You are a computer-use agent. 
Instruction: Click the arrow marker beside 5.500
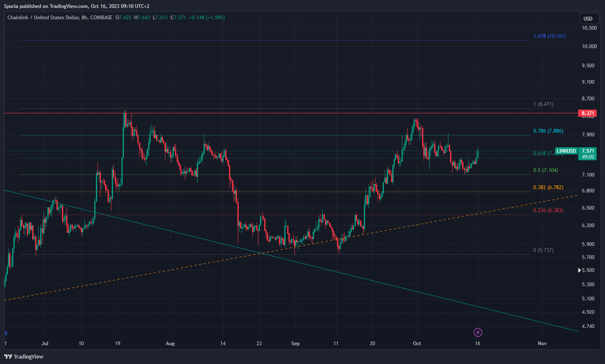point(579,270)
